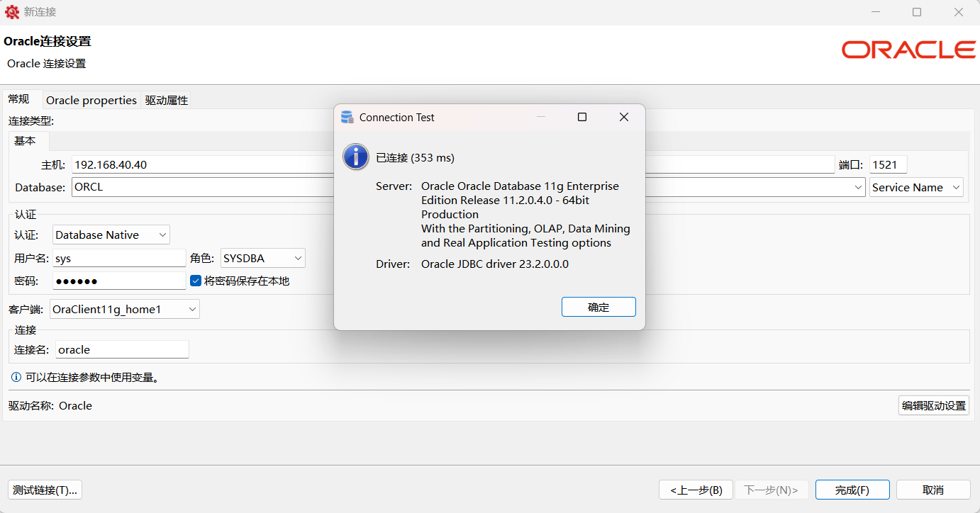Open the OraClient11g_home1 client dropdown
This screenshot has height=513, width=980.
click(125, 310)
